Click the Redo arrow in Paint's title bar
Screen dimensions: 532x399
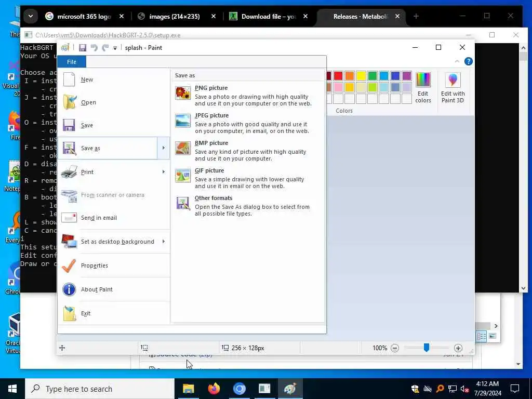click(105, 48)
